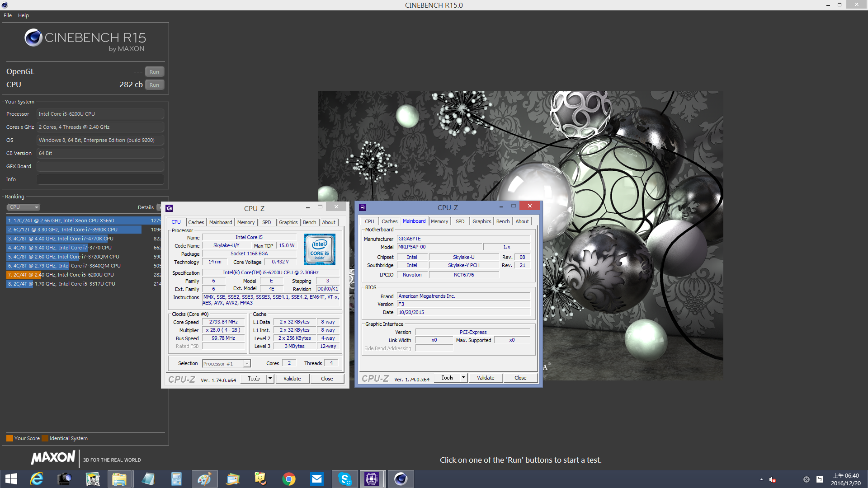The image size is (868, 488).
Task: Select the Core i7-3770 ranking row
Action: (x=84, y=248)
